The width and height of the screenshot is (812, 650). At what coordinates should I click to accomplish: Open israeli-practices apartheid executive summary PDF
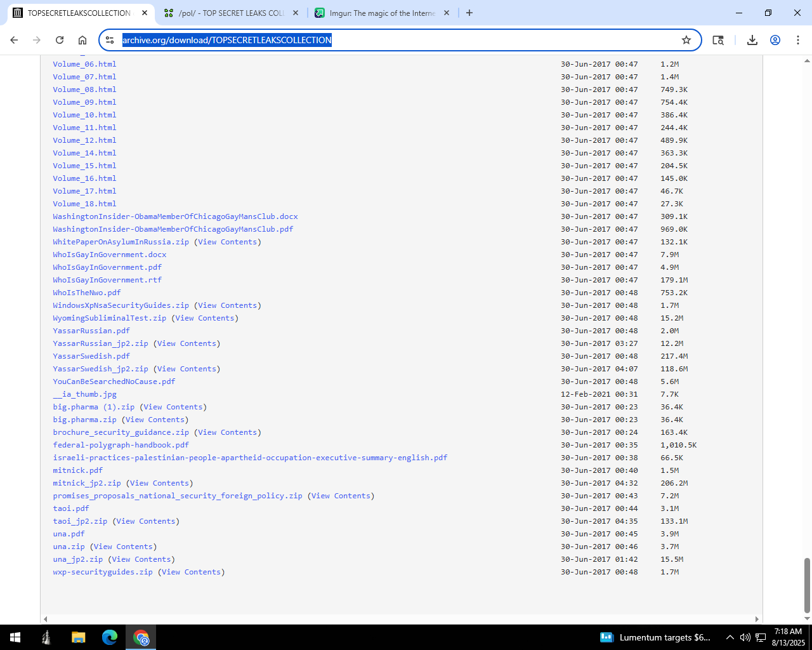pyautogui.click(x=250, y=458)
